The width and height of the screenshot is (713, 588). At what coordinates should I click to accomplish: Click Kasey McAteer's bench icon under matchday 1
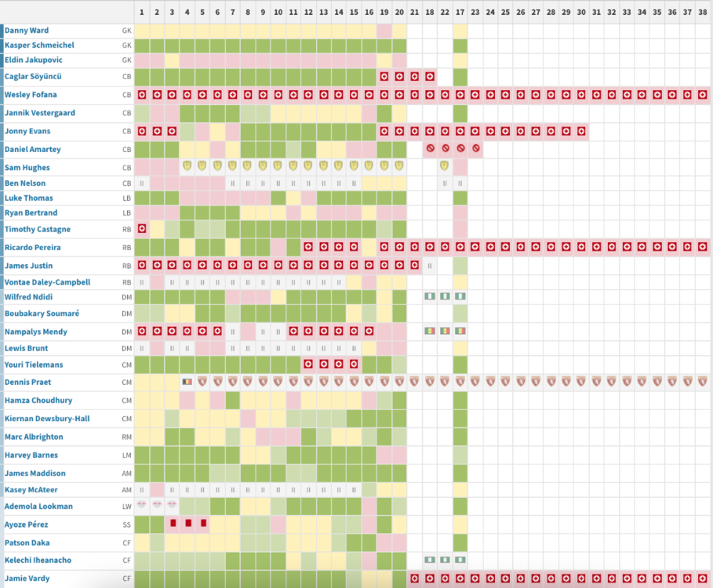point(142,490)
